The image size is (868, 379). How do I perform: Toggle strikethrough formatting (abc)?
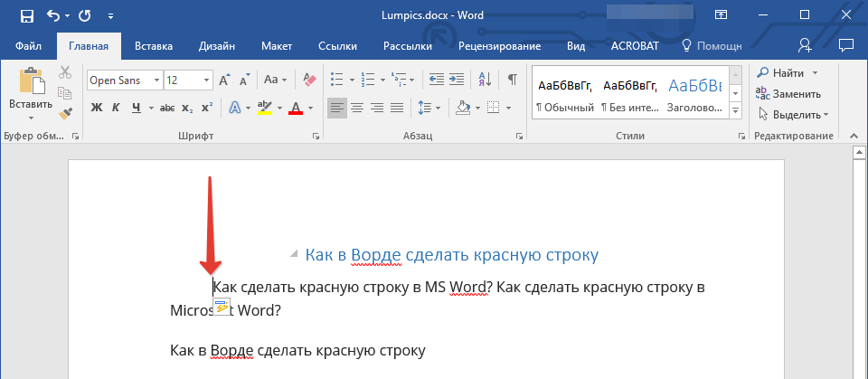click(x=166, y=108)
